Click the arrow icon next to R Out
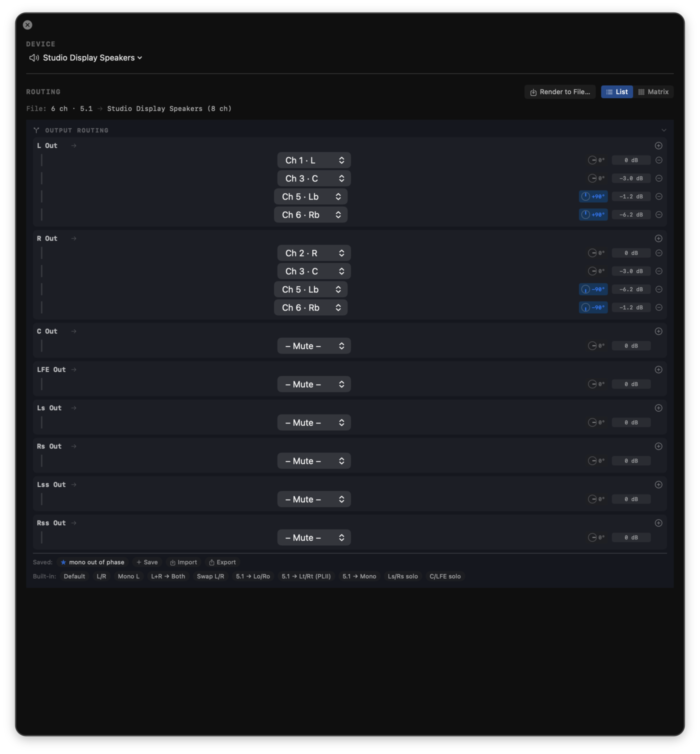Viewport: 700px width, 754px height. 73,238
